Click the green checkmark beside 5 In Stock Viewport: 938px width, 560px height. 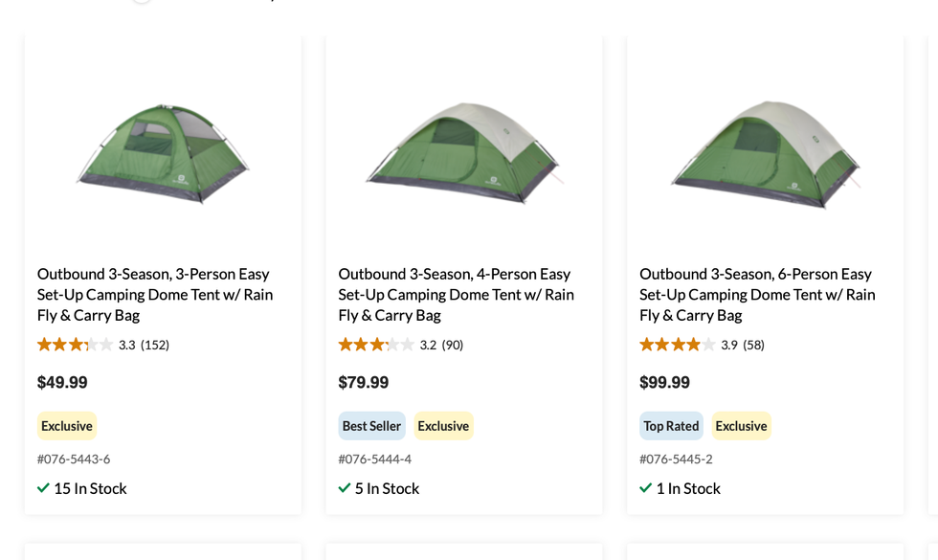click(x=344, y=488)
